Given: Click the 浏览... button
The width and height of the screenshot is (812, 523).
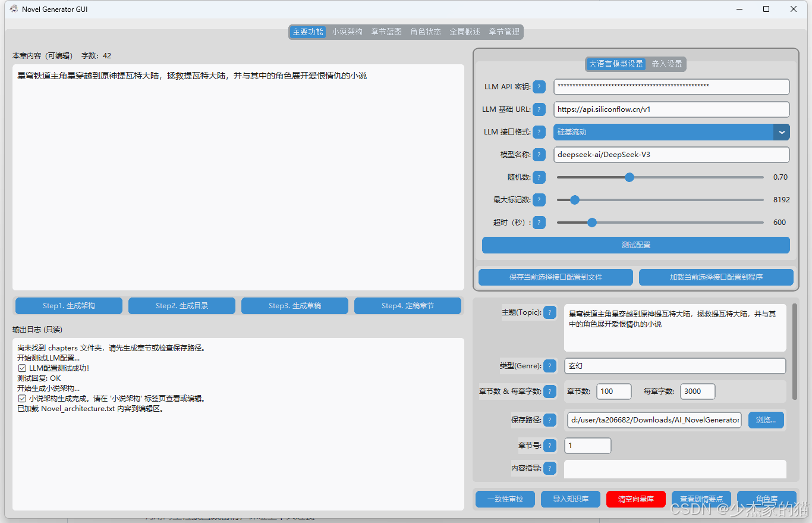Looking at the screenshot, I should point(766,420).
